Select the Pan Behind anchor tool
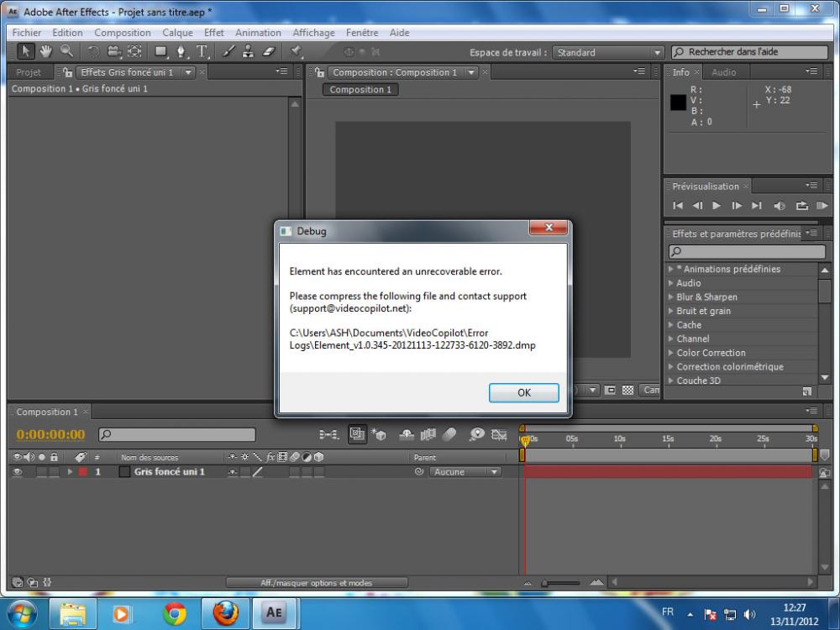The image size is (840, 630). coord(134,51)
